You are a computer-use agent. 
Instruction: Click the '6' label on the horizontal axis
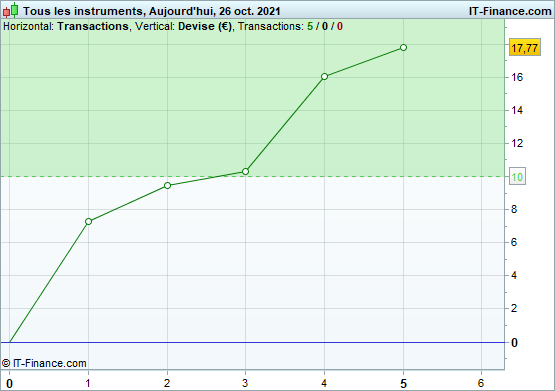tap(481, 383)
